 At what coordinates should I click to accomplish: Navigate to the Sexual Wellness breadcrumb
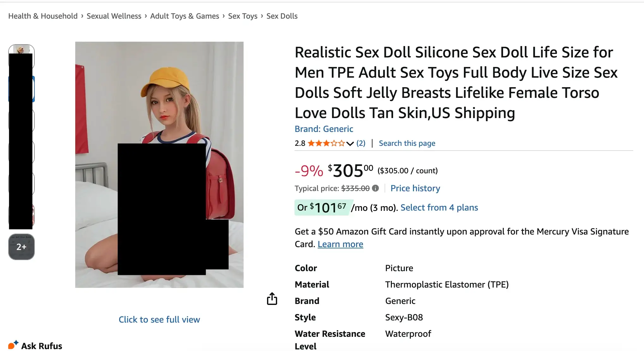click(x=114, y=16)
